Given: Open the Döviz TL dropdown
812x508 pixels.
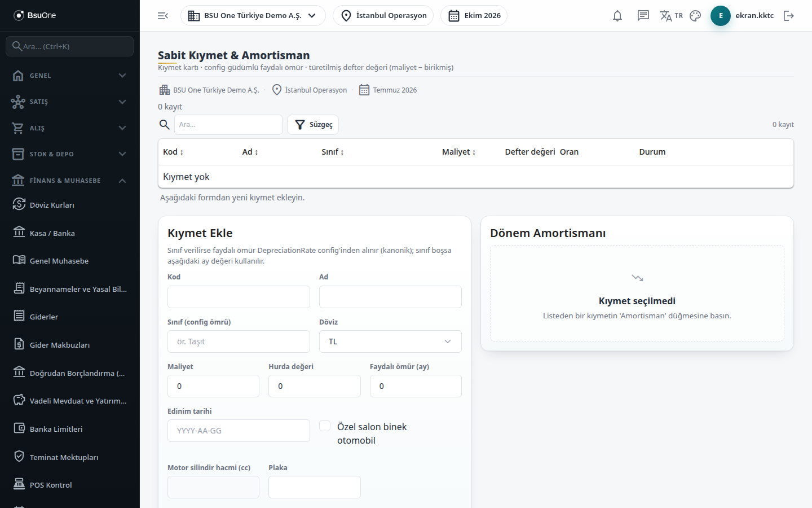Looking at the screenshot, I should click(x=390, y=341).
